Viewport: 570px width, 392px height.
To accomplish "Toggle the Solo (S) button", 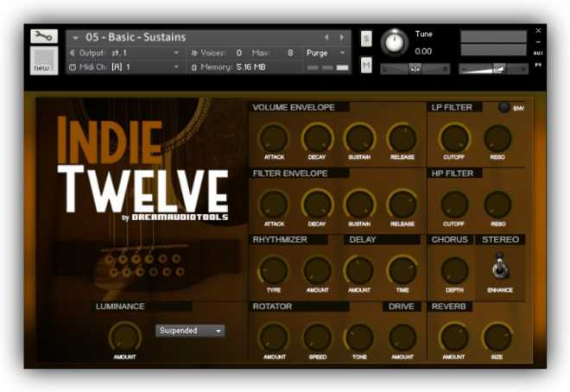I will click(366, 39).
